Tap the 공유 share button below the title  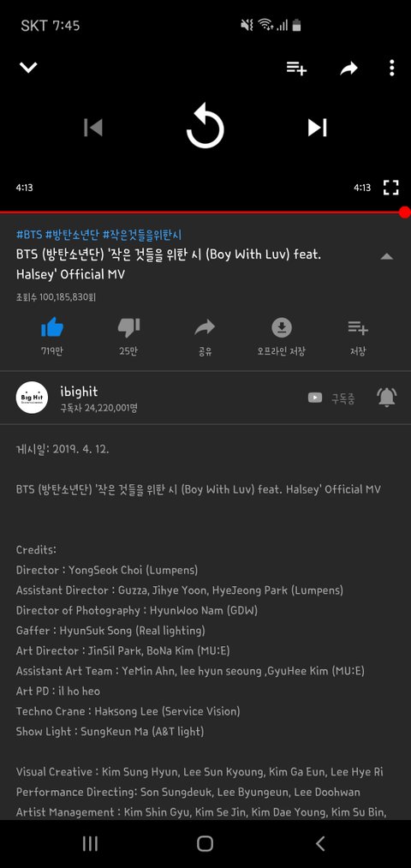(x=205, y=336)
